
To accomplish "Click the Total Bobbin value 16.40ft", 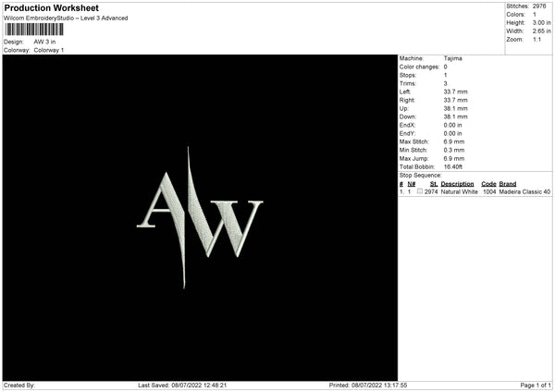I will click(453, 166).
